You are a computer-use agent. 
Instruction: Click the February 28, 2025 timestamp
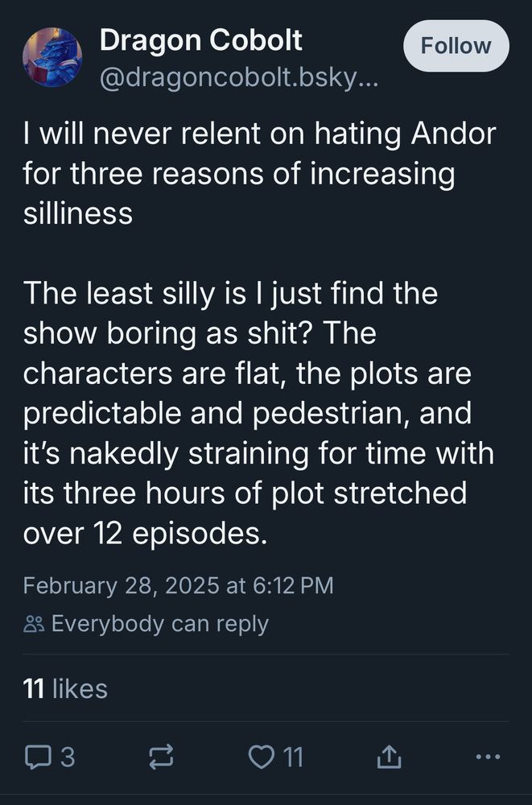pyautogui.click(x=178, y=585)
